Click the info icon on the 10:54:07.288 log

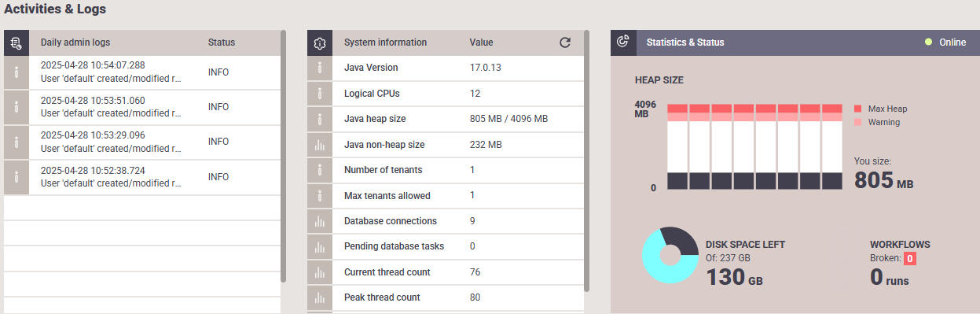(x=17, y=72)
